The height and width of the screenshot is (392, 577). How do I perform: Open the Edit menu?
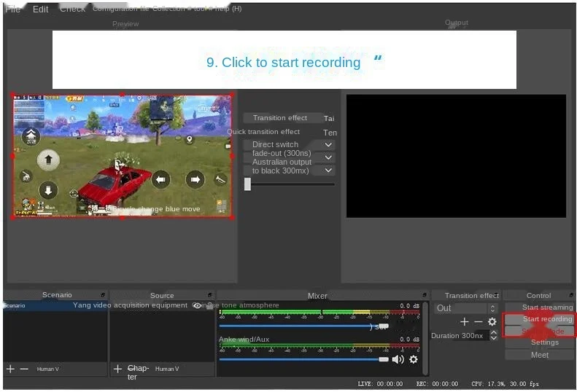click(x=40, y=9)
